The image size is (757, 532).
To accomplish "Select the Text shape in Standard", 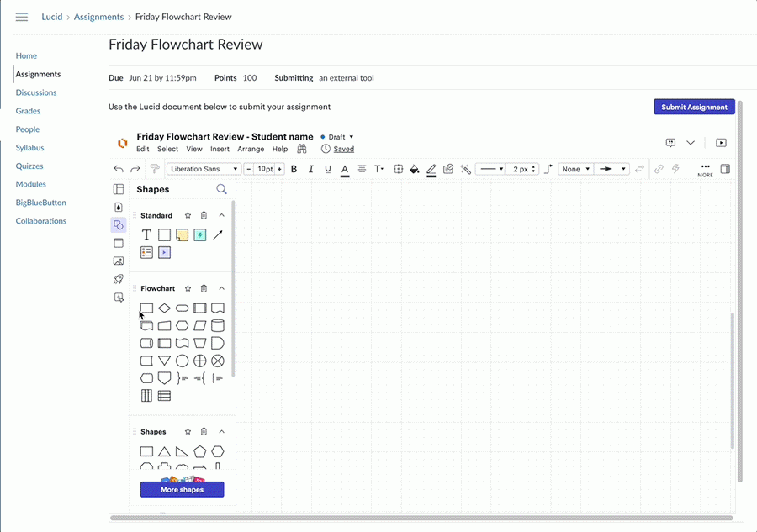I will [146, 235].
